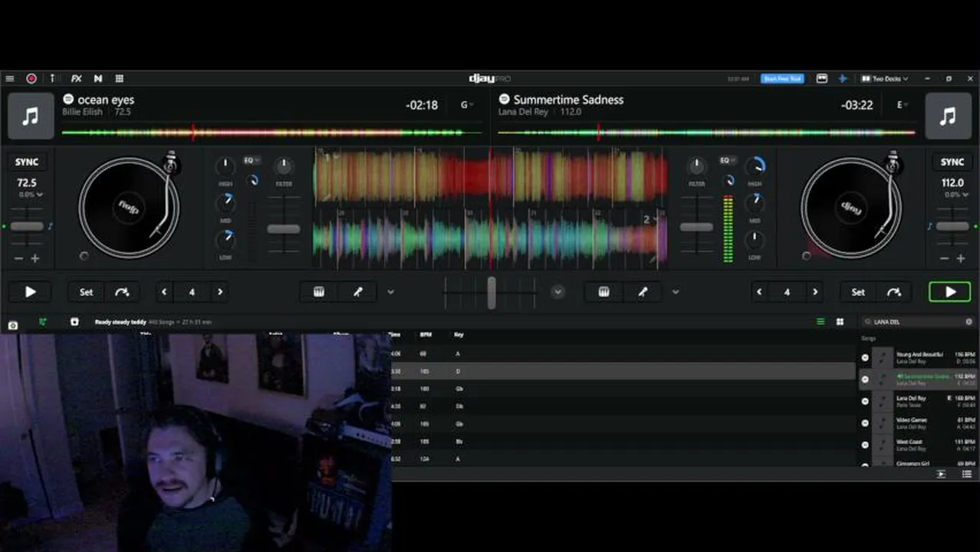Open the hamburger menu in top-left corner
The height and width of the screenshot is (552, 980).
[9, 78]
